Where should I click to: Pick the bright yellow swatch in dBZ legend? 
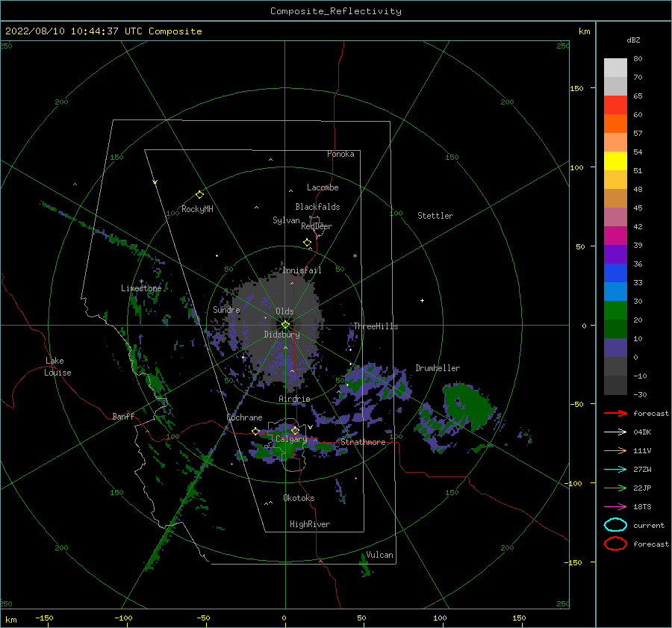pos(615,161)
